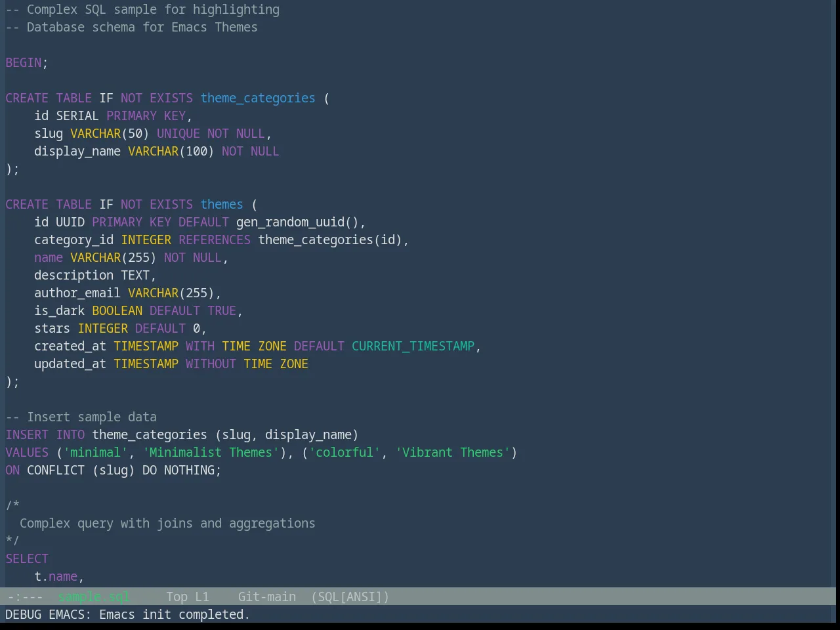The height and width of the screenshot is (630, 840).
Task: Click the CONFLICT word
Action: [x=56, y=470]
